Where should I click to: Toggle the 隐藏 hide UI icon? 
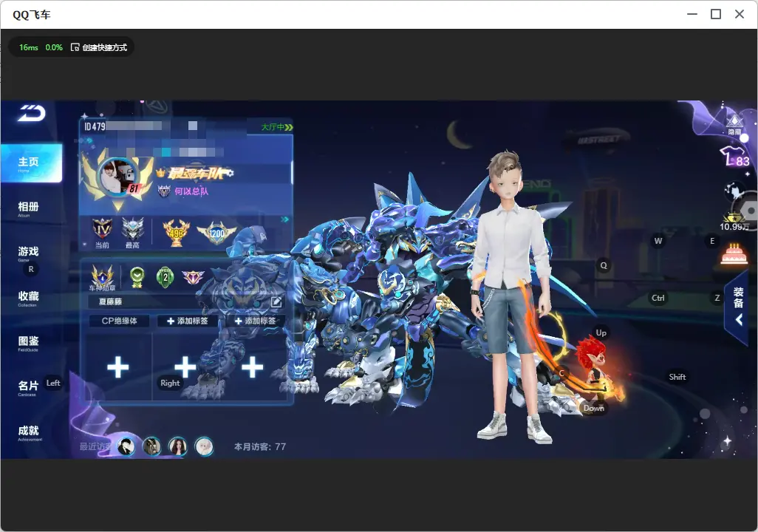pyautogui.click(x=735, y=125)
